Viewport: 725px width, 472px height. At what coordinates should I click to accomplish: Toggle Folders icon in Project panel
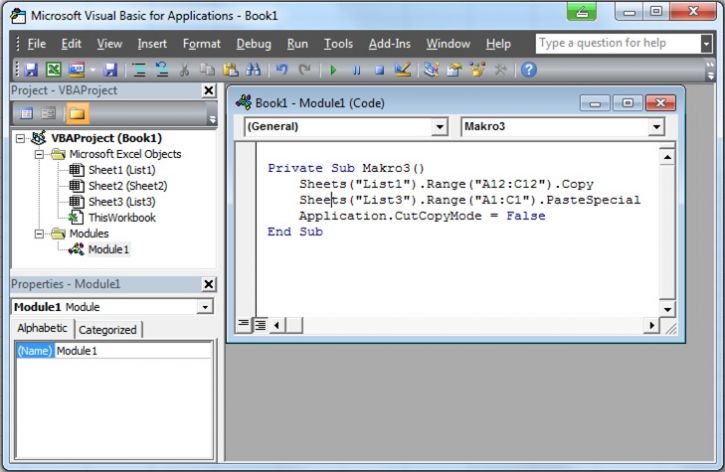click(x=77, y=113)
